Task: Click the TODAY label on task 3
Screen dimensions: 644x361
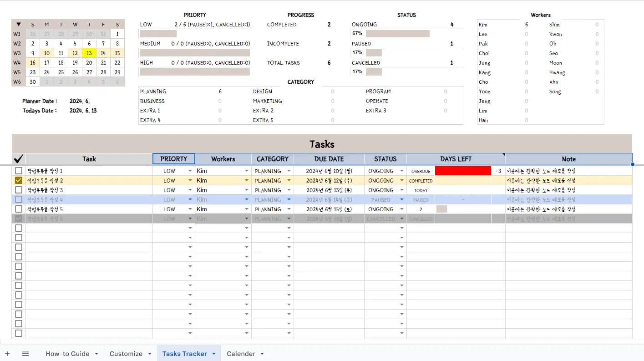Action: pos(421,190)
